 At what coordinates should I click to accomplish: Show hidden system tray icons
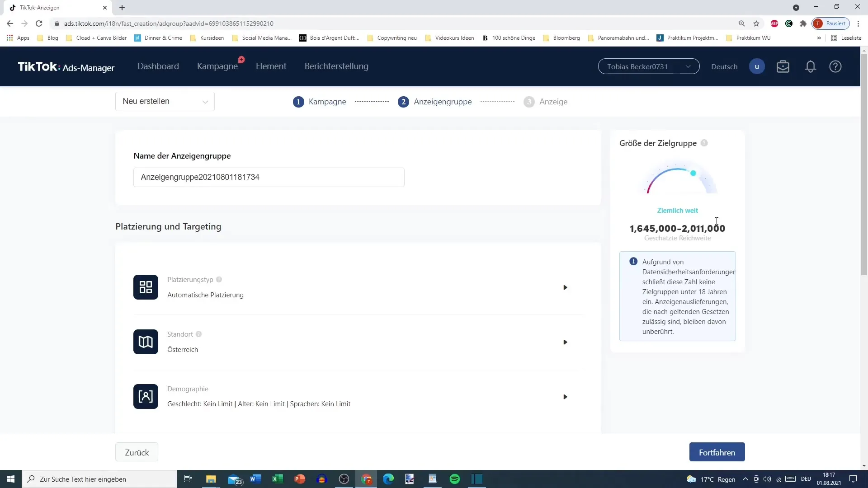745,479
